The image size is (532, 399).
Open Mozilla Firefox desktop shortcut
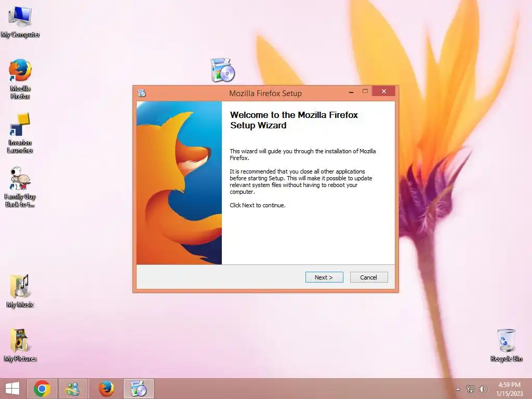point(20,78)
